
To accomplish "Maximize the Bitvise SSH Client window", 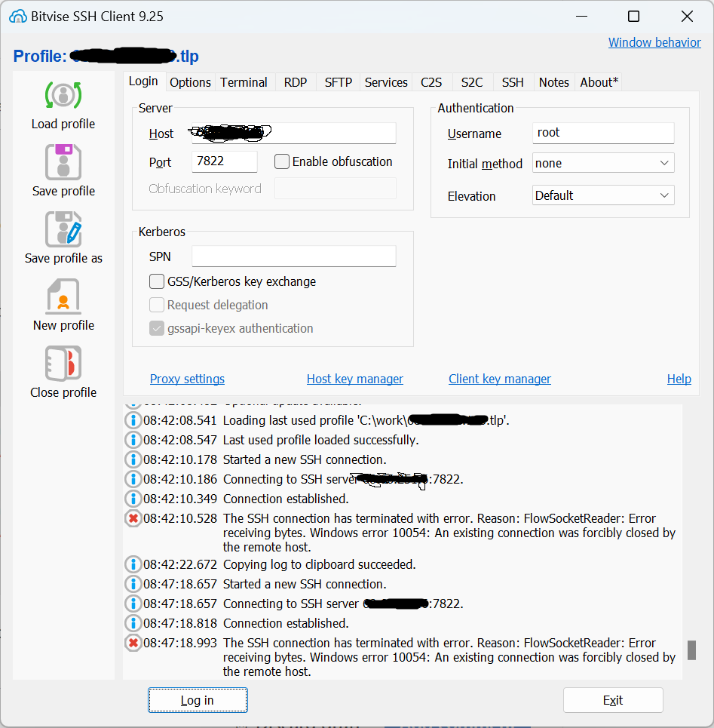I will [634, 17].
